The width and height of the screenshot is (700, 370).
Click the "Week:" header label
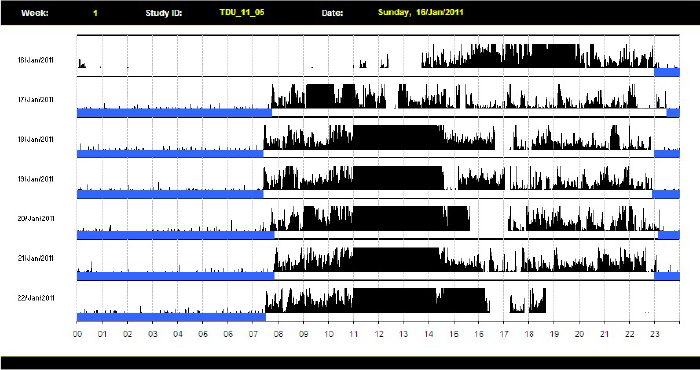click(x=34, y=13)
